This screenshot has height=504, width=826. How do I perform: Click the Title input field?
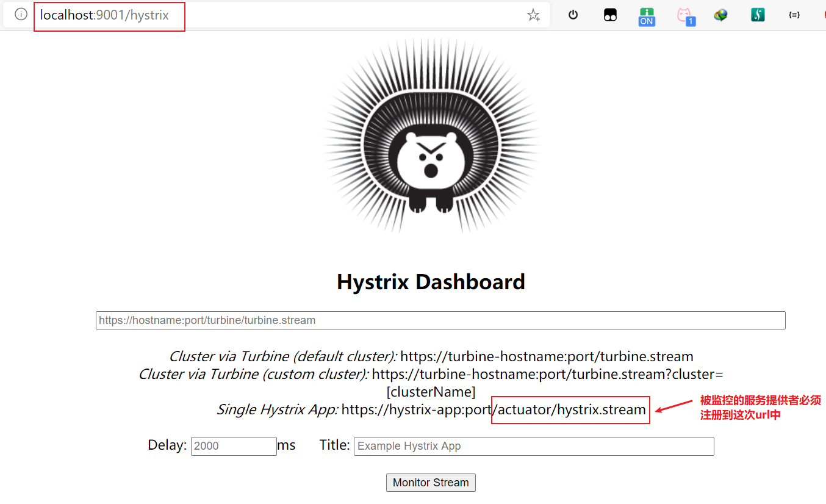[x=534, y=446]
